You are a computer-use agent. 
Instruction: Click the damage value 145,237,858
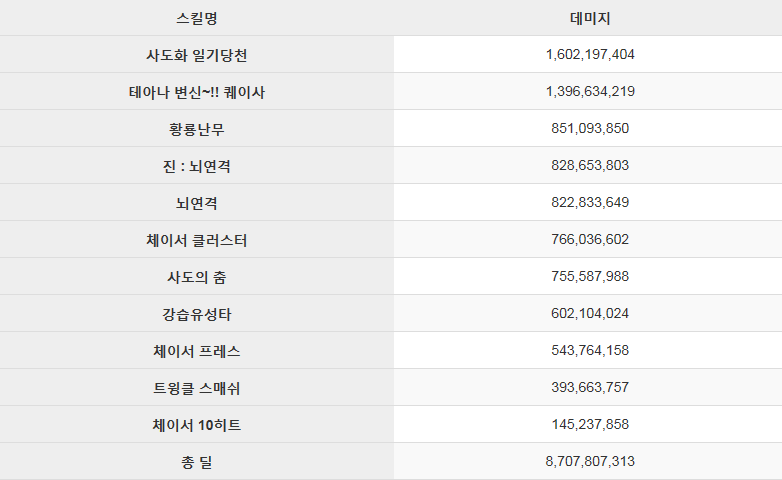coord(590,424)
